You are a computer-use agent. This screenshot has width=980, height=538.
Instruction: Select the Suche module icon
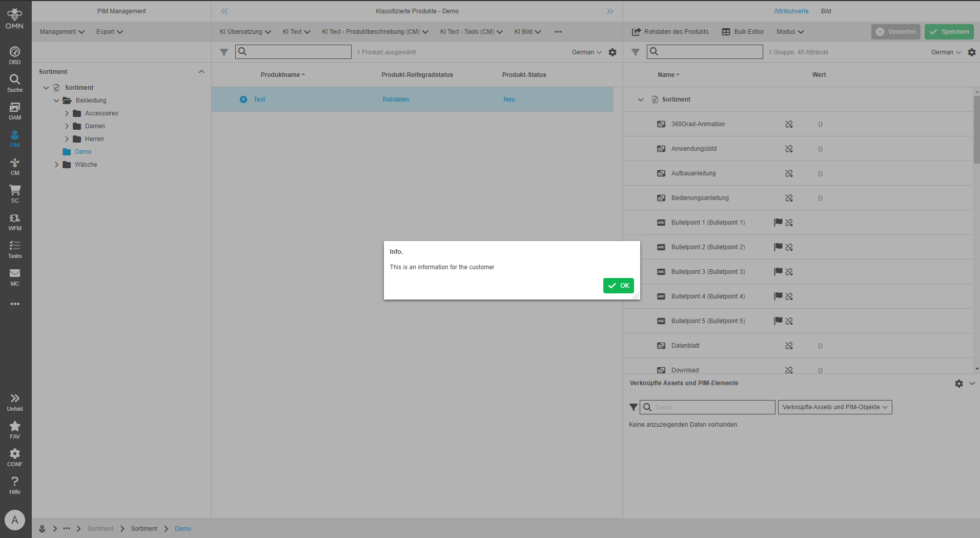click(15, 82)
